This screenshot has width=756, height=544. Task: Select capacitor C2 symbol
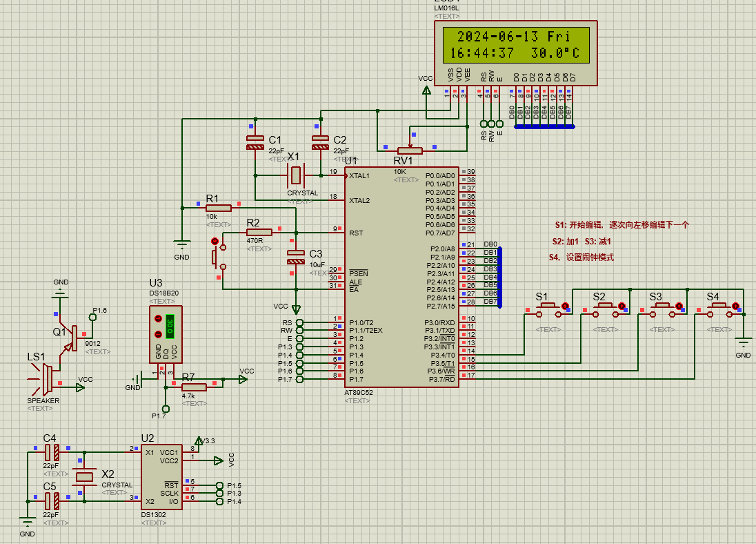point(320,142)
